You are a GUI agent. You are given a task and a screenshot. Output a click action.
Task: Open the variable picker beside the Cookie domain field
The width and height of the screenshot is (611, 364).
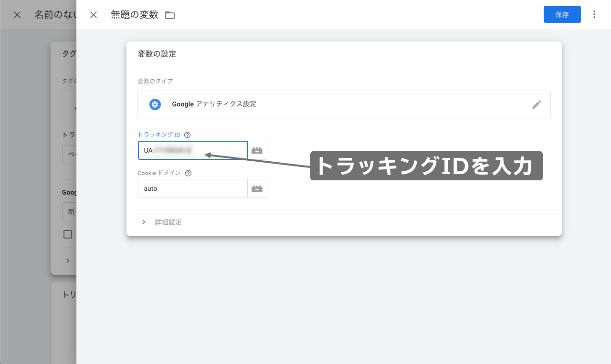(x=257, y=188)
